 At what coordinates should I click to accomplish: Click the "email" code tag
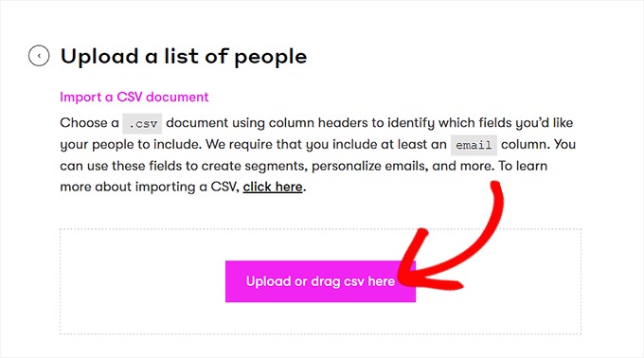(474, 145)
